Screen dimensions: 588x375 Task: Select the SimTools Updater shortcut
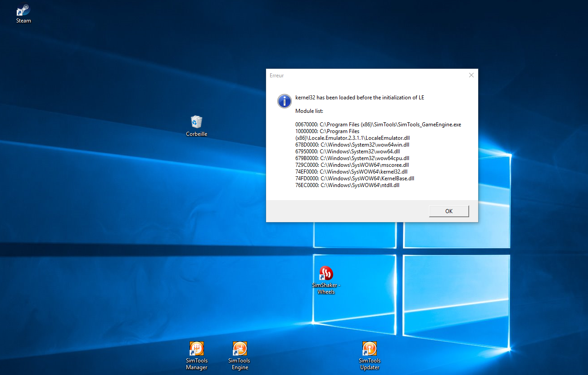point(370,356)
